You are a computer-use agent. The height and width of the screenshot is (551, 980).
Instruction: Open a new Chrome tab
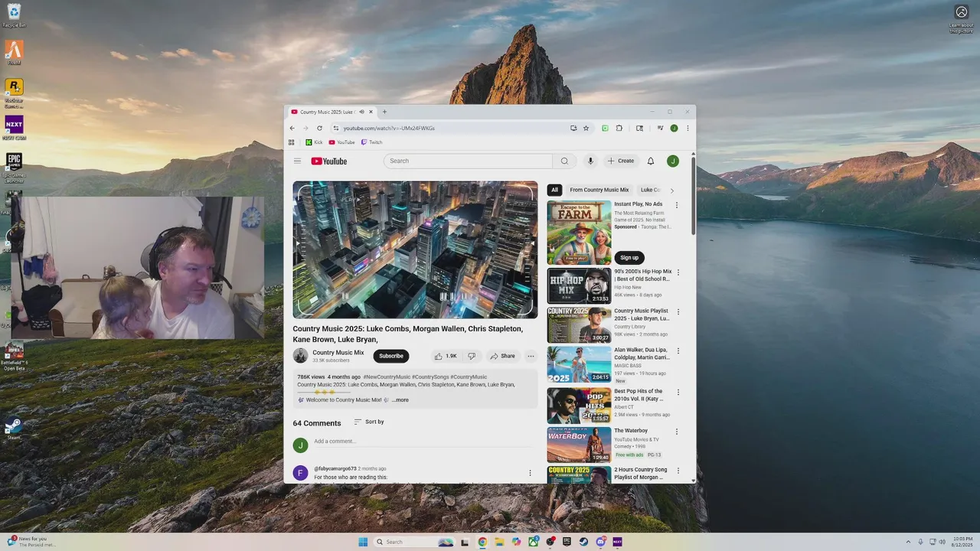[x=384, y=112]
